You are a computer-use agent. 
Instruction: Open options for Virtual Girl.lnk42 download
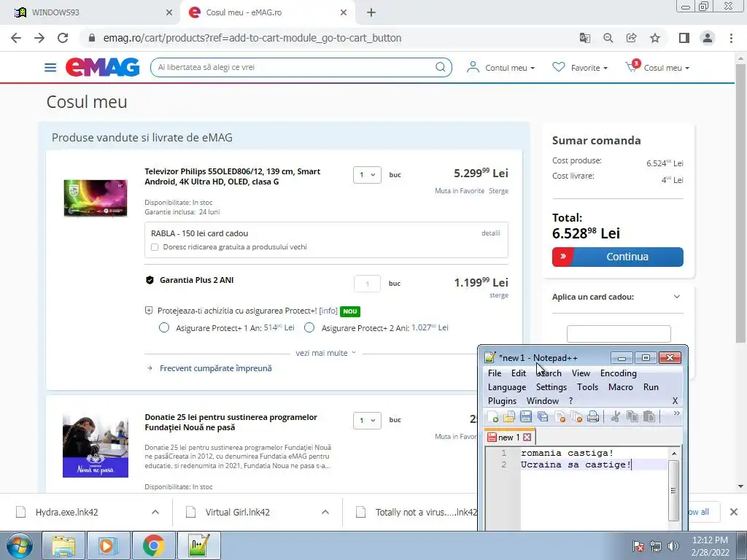(x=325, y=512)
